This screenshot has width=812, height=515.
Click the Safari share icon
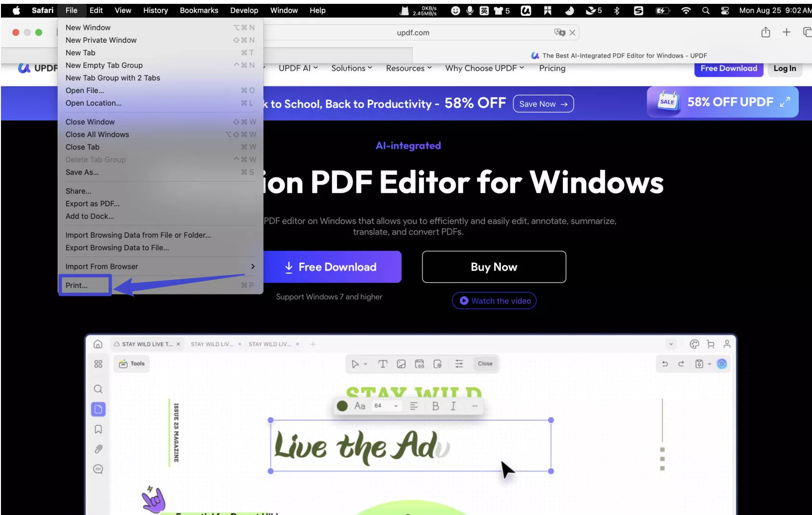pos(766,32)
